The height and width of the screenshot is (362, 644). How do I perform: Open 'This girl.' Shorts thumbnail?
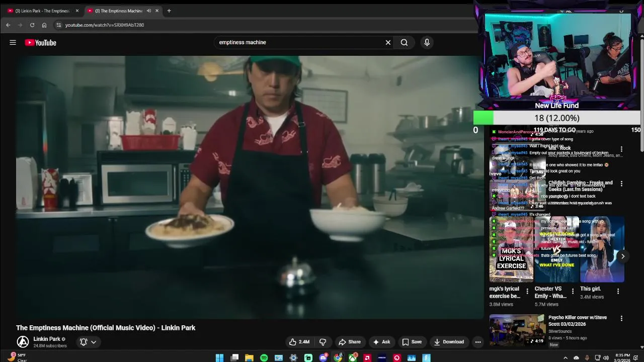602,250
